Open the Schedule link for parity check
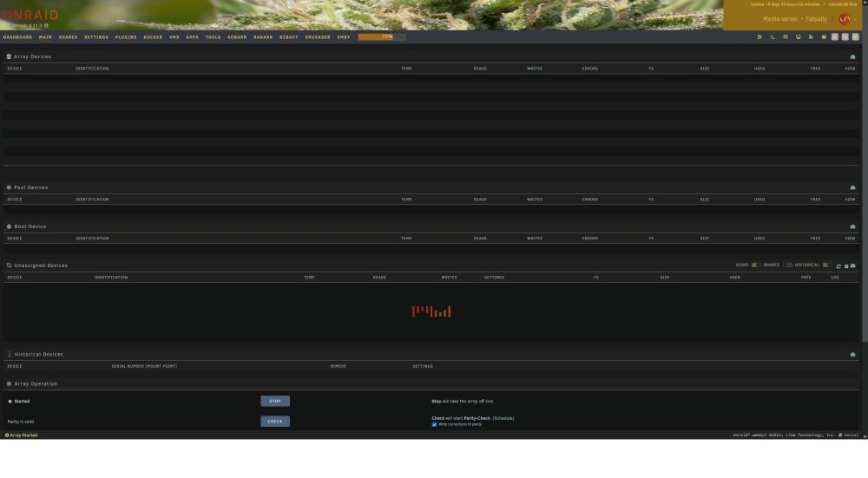This screenshot has width=868, height=478. click(503, 418)
